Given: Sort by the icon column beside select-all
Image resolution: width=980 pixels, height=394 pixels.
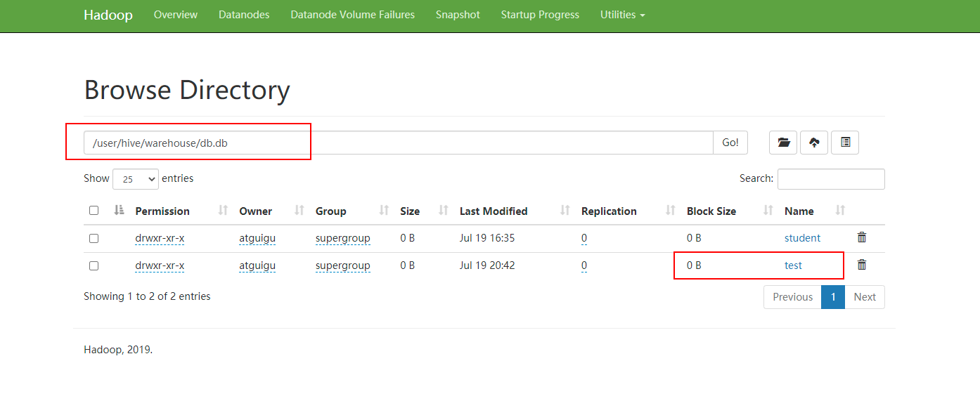Looking at the screenshot, I should [119, 210].
